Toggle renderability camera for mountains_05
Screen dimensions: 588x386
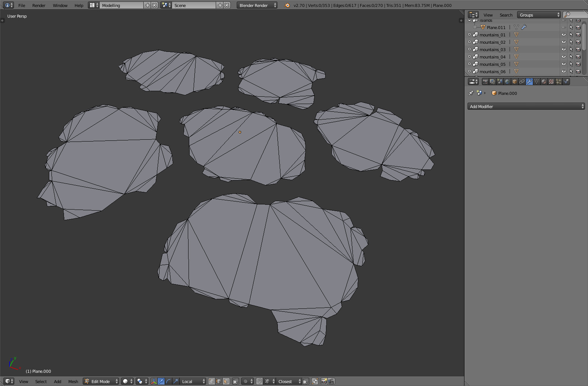578,64
